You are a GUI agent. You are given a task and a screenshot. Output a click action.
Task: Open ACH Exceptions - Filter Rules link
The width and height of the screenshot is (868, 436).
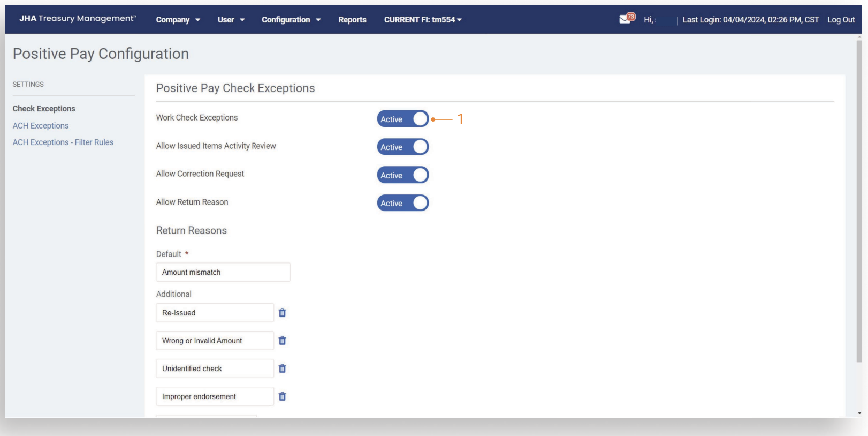[63, 142]
